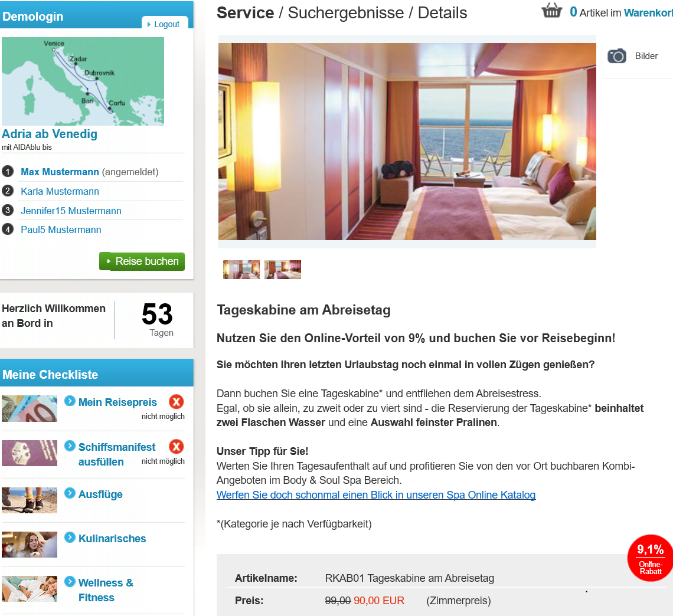Viewport: 673px width, 616px height.
Task: Click the blue arrow icon before Ausflüge
Action: pyautogui.click(x=70, y=493)
